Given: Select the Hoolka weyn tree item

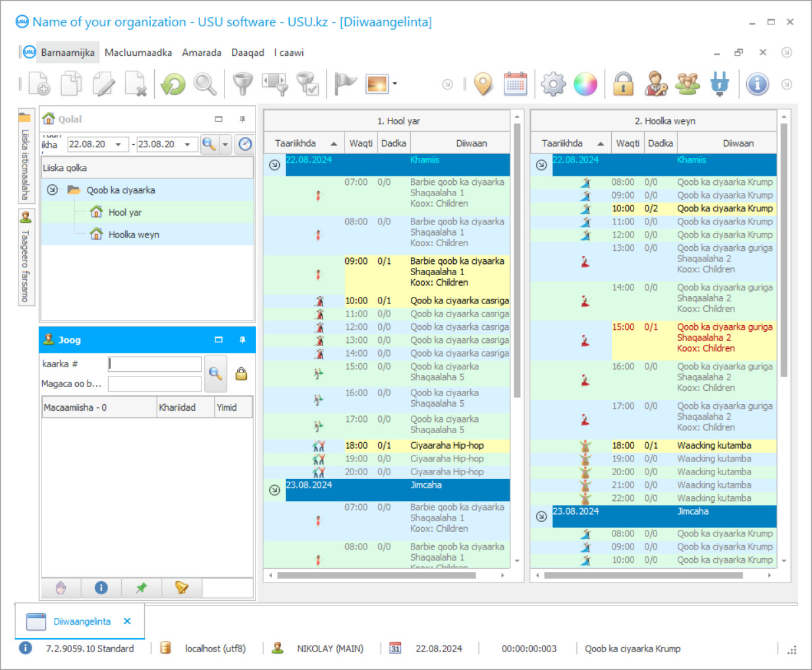Looking at the screenshot, I should [134, 234].
